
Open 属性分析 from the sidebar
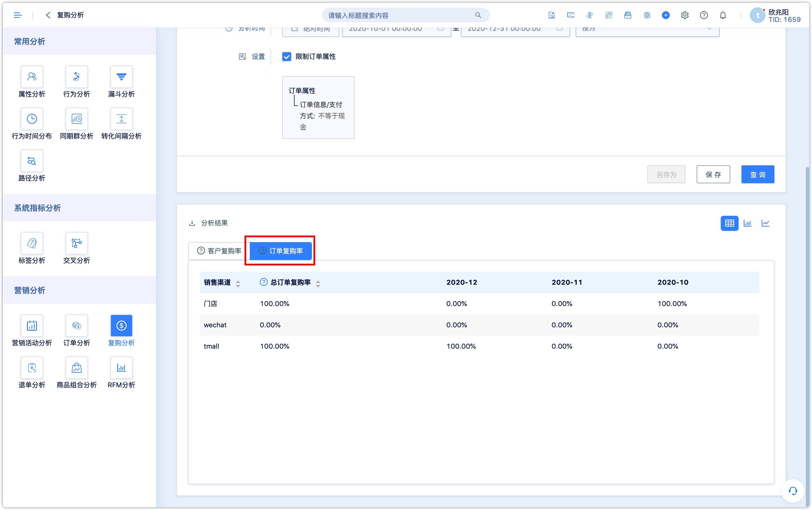pyautogui.click(x=32, y=82)
